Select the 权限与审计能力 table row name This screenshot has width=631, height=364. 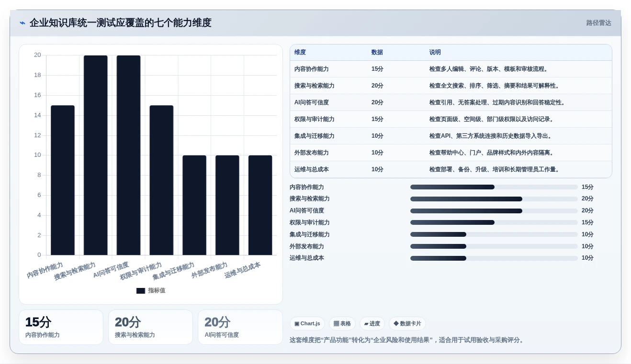click(x=315, y=119)
